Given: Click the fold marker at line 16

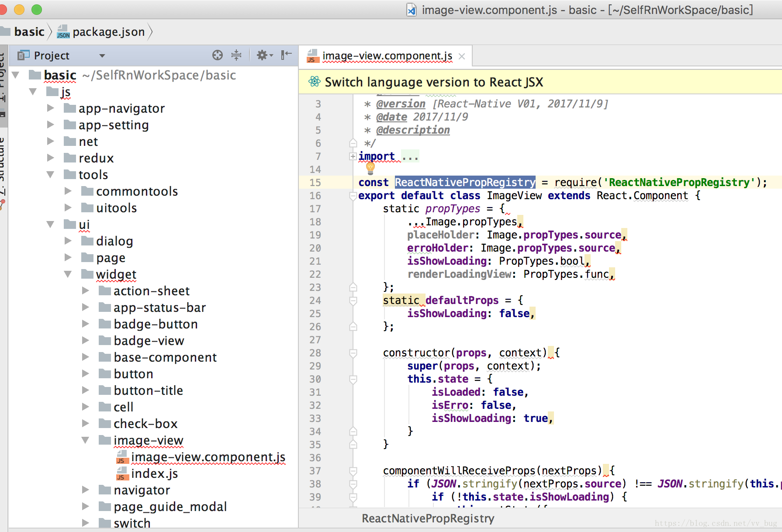Looking at the screenshot, I should click(353, 196).
